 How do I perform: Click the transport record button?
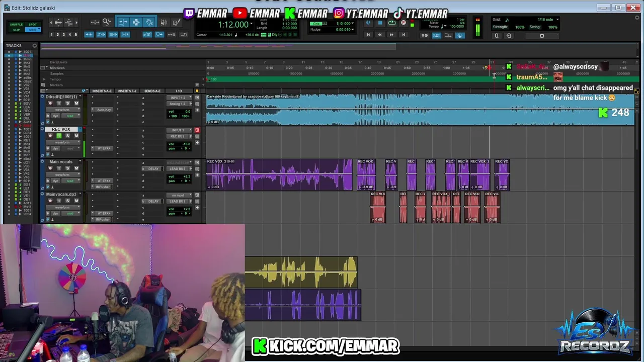[x=404, y=23]
